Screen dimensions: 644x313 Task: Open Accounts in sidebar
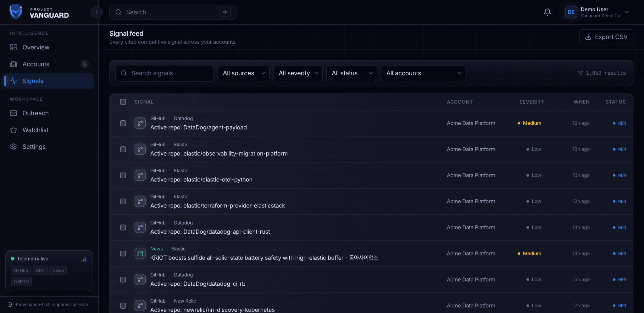49,64
